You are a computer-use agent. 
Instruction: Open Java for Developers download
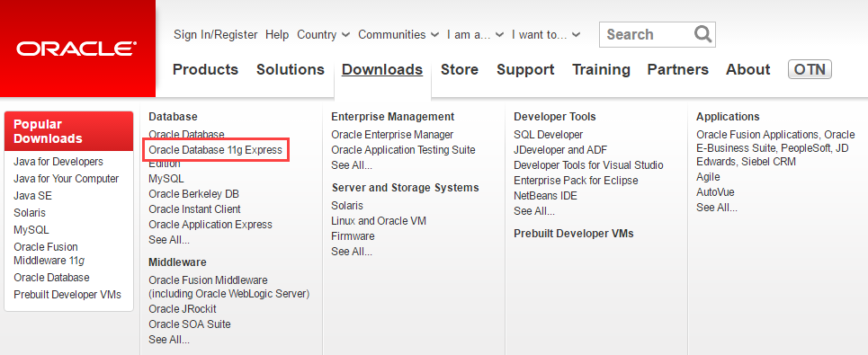click(x=58, y=162)
